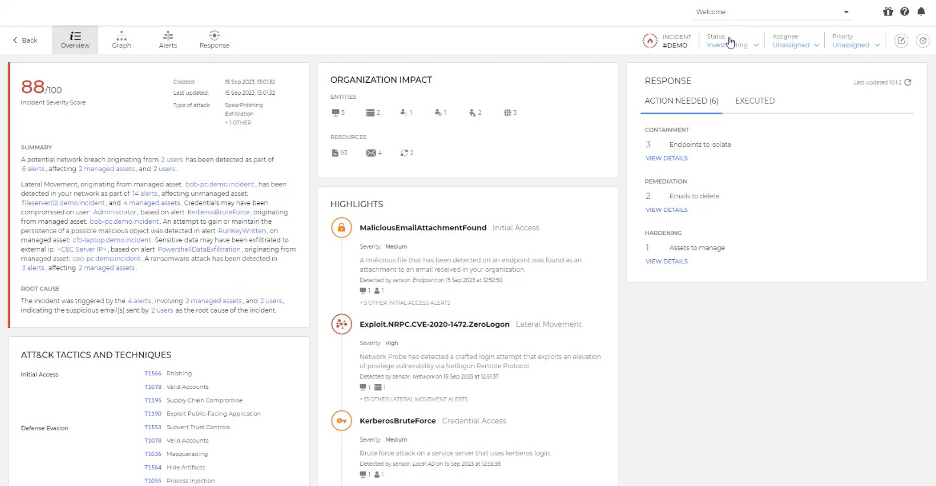Open the notifications bell
Image resolution: width=936 pixels, height=486 pixels.
point(920,12)
